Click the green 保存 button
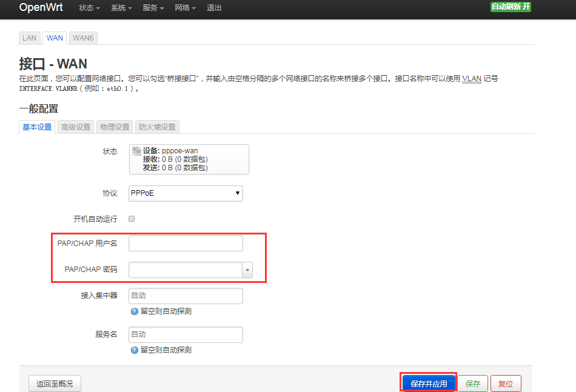The image size is (576, 392). (473, 384)
